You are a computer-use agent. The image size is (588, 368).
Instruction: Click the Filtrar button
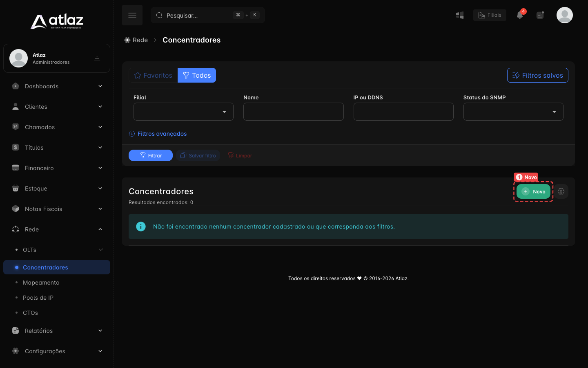(151, 155)
